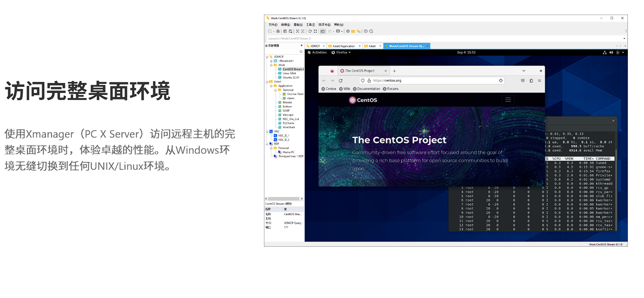
Task: Click the centos.org URL bar
Action: click(x=432, y=80)
